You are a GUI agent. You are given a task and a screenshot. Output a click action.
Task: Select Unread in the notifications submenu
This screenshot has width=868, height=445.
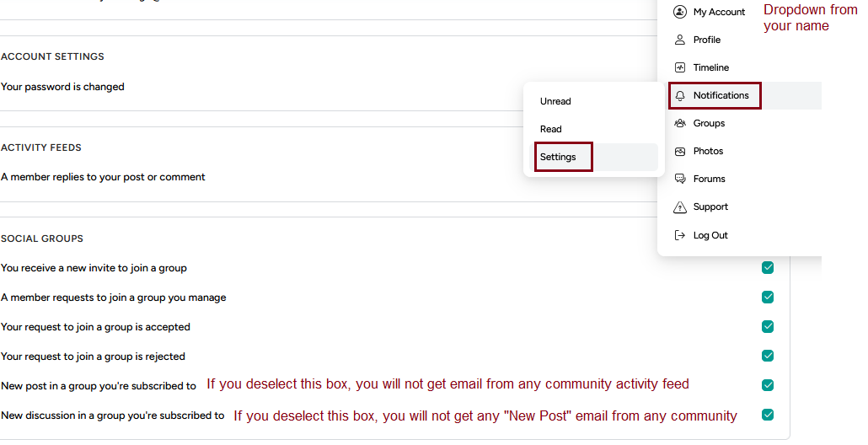555,101
